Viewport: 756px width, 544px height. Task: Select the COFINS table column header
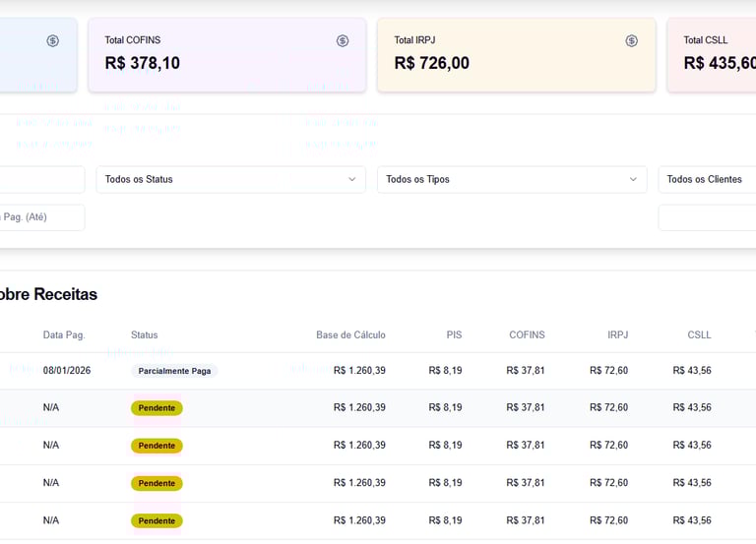pyautogui.click(x=527, y=334)
